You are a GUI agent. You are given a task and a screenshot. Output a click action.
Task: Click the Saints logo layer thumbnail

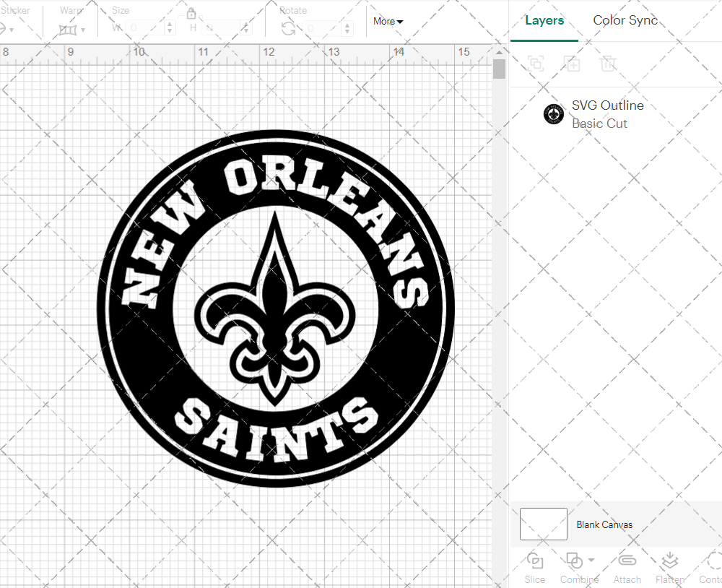(554, 113)
